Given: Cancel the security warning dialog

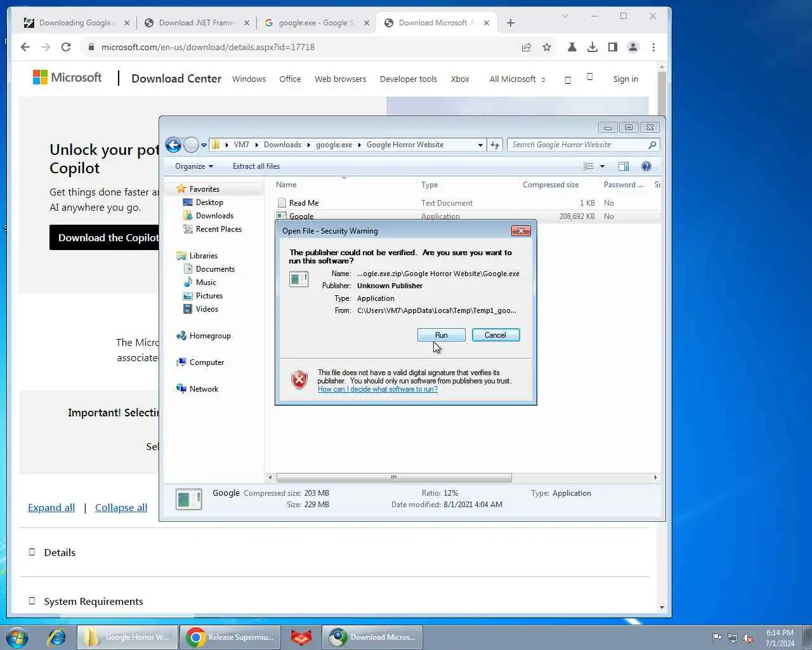Looking at the screenshot, I should pyautogui.click(x=495, y=335).
